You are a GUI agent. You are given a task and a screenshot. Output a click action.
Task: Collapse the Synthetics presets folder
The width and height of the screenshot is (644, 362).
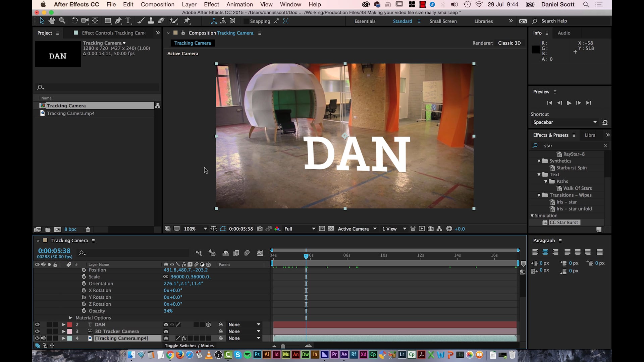point(539,161)
